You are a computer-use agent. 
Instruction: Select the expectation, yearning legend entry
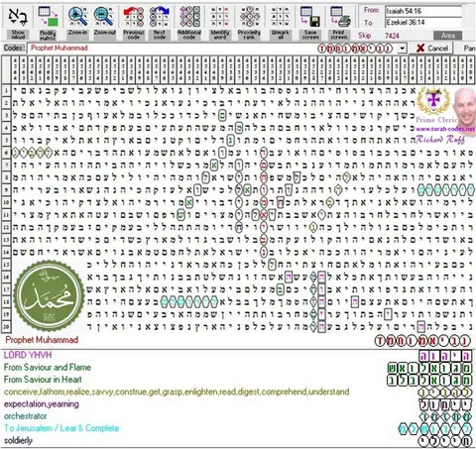point(42,404)
